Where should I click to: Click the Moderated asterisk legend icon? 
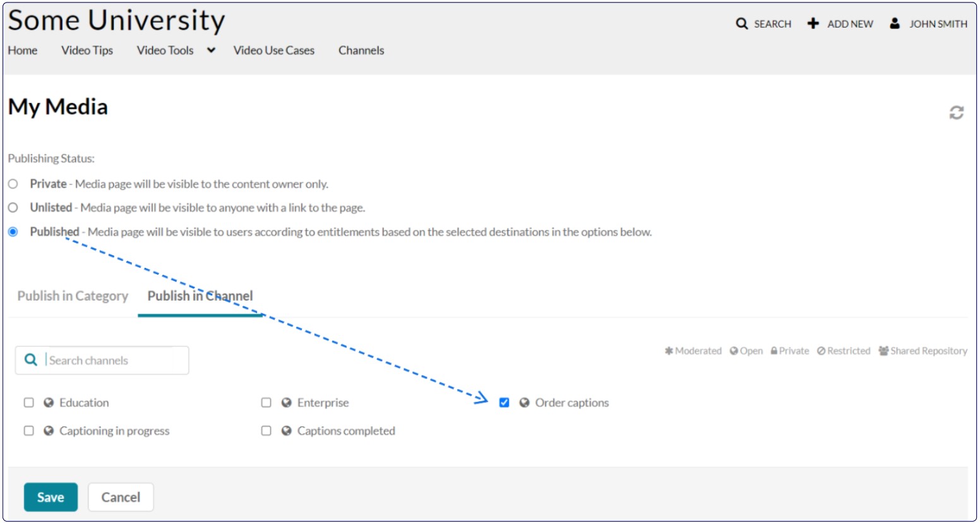tap(669, 351)
